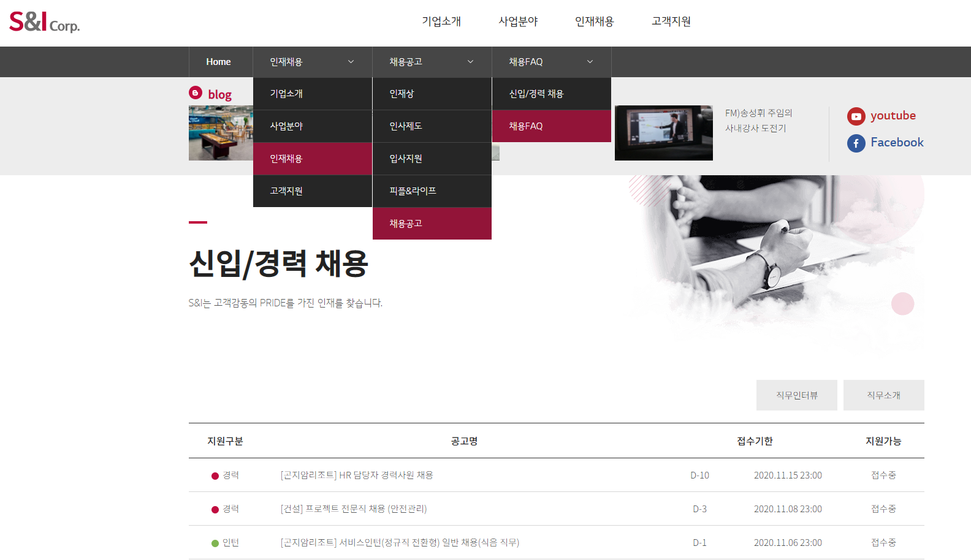This screenshot has height=560, width=971.
Task: Open the lounge photo blog thumbnail
Action: click(x=221, y=133)
